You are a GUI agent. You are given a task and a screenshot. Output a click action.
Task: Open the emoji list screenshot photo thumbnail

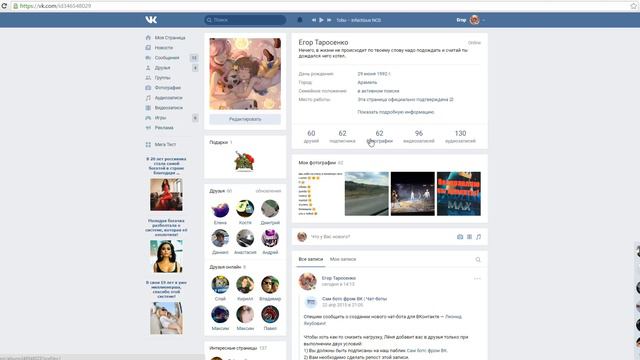tap(320, 193)
